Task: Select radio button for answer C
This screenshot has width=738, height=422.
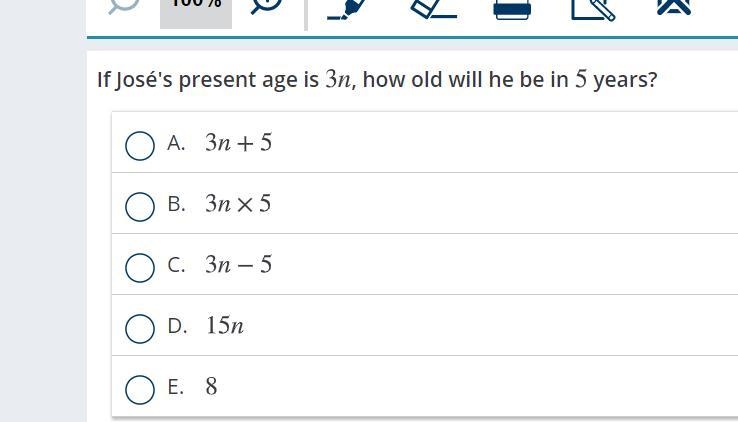Action: click(140, 268)
